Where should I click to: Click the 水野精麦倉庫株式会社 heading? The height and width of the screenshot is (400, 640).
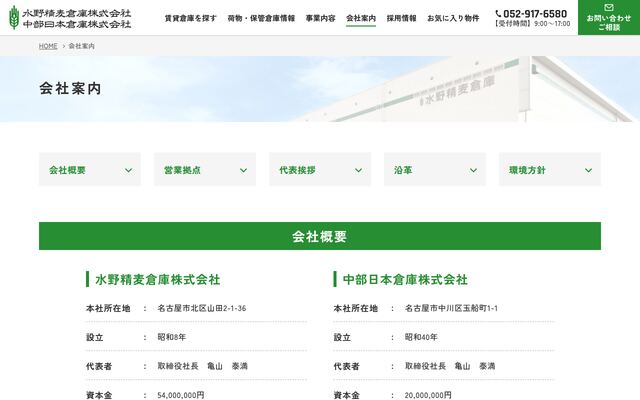158,280
